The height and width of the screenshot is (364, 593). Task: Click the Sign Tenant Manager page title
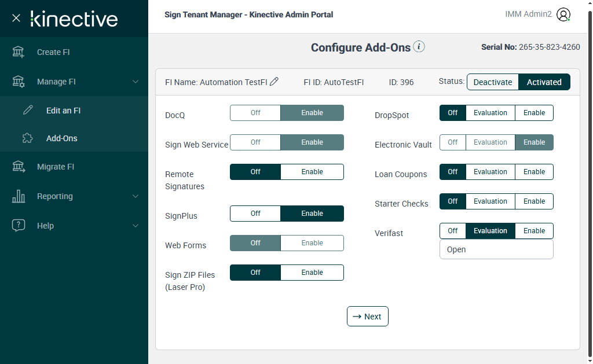(x=248, y=14)
